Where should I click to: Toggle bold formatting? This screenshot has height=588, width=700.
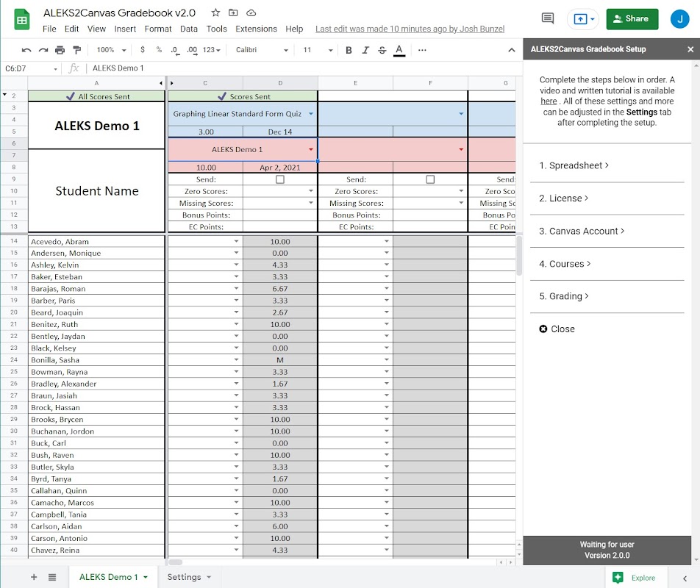(349, 50)
